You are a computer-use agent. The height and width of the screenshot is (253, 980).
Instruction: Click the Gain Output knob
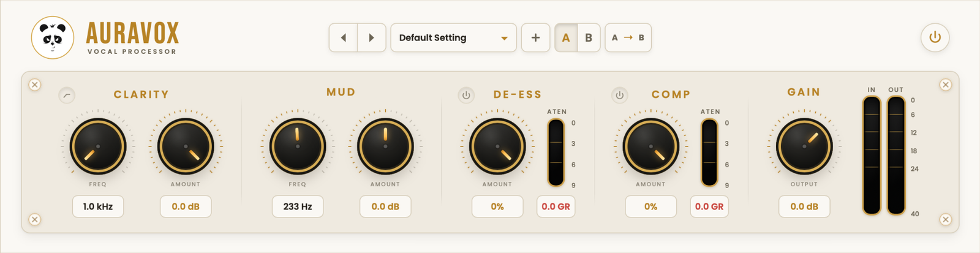click(804, 146)
